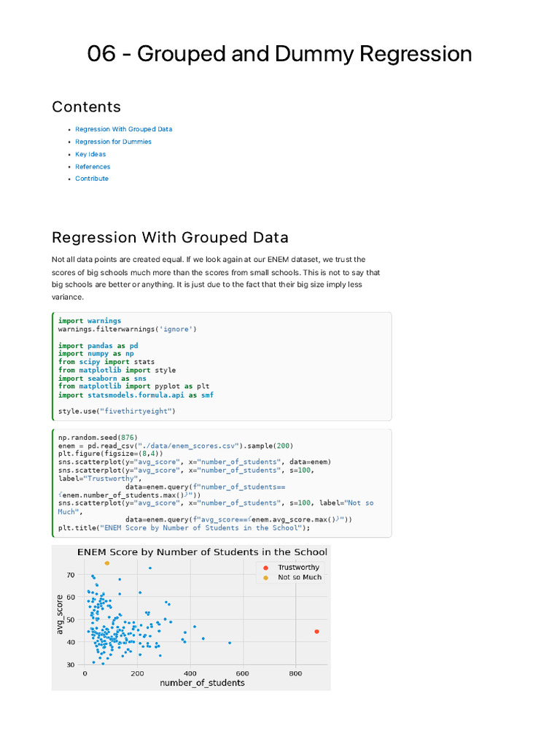The width and height of the screenshot is (560, 747).
Task: Open the References contents link
Action: click(93, 166)
